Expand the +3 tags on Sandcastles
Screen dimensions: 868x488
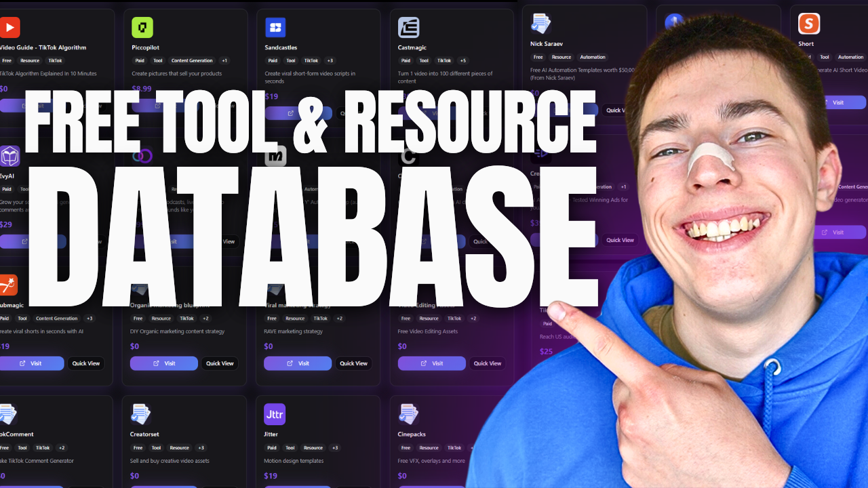coord(330,60)
